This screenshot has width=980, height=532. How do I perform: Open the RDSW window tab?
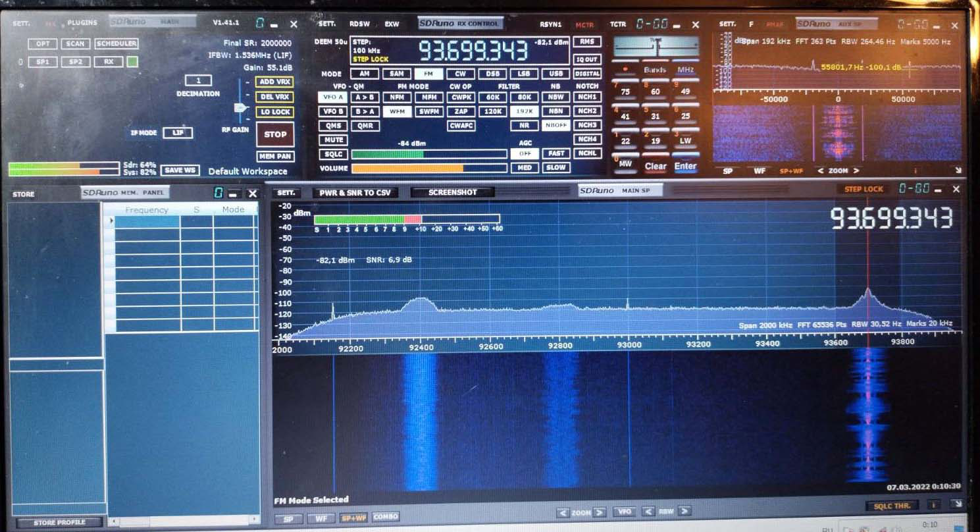pyautogui.click(x=359, y=24)
